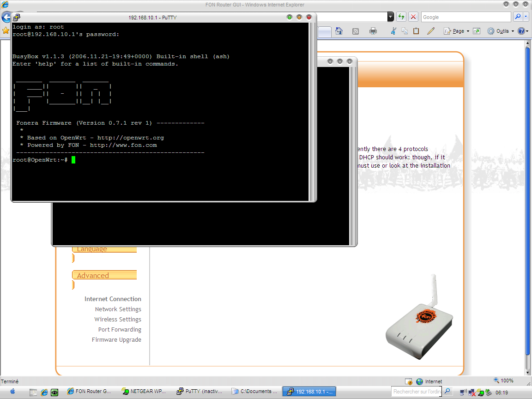Click 'Fonera Firmware (Version 0.7.1 rev 1)' text

pos(84,123)
